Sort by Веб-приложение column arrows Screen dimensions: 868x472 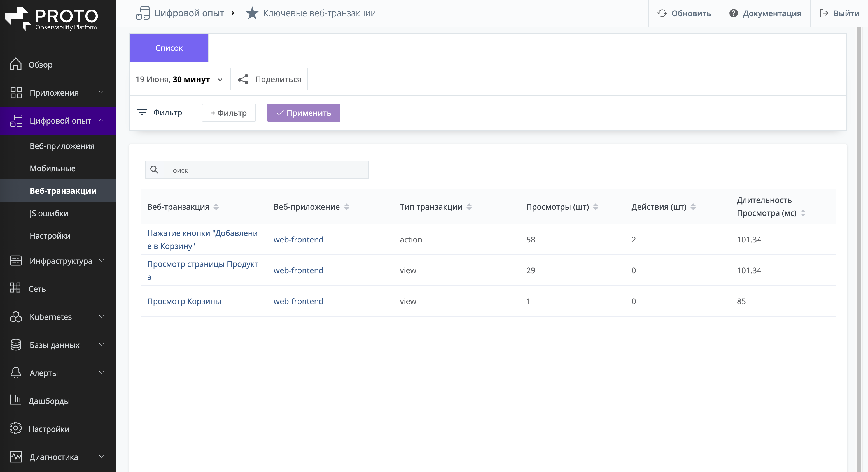click(346, 207)
